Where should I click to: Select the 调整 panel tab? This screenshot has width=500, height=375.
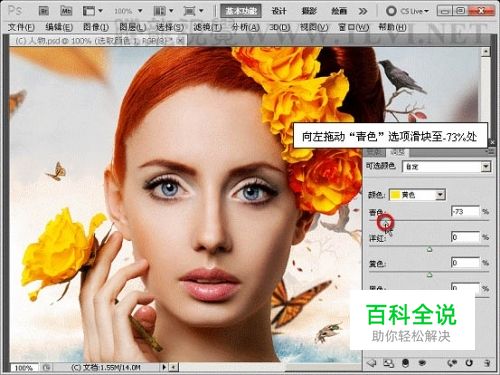point(397,152)
